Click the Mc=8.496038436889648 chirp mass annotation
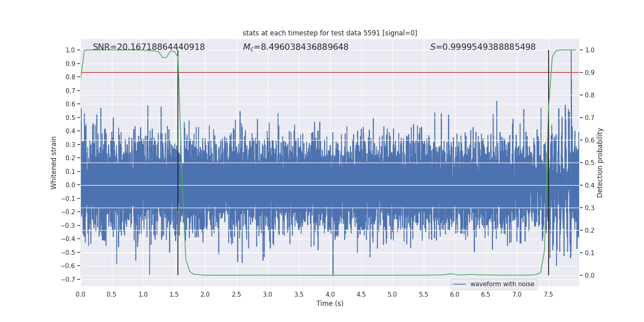Screen dimensions: 644x322 point(296,47)
